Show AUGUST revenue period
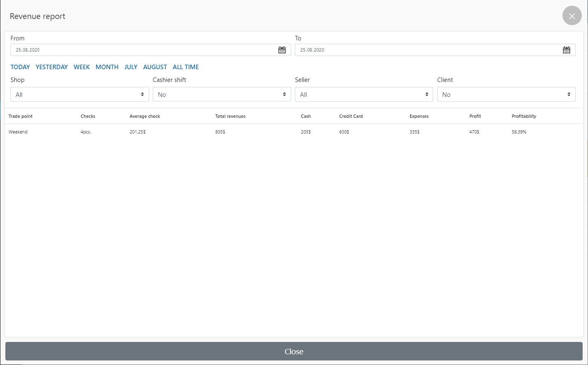The image size is (588, 365). pos(155,67)
